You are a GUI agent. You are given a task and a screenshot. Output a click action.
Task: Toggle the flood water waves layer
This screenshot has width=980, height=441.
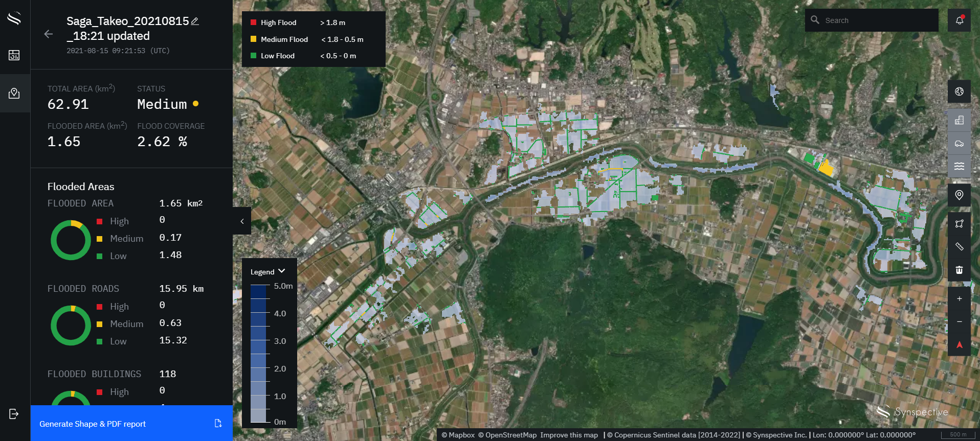point(959,166)
